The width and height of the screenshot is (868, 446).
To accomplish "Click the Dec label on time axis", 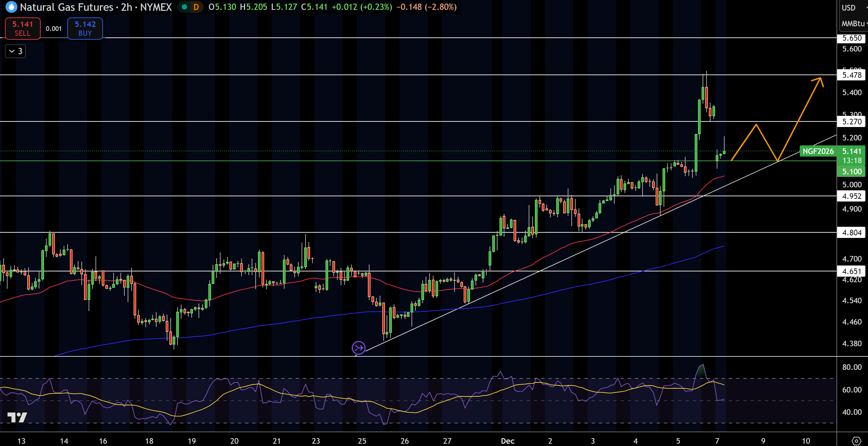I will pyautogui.click(x=507, y=441).
